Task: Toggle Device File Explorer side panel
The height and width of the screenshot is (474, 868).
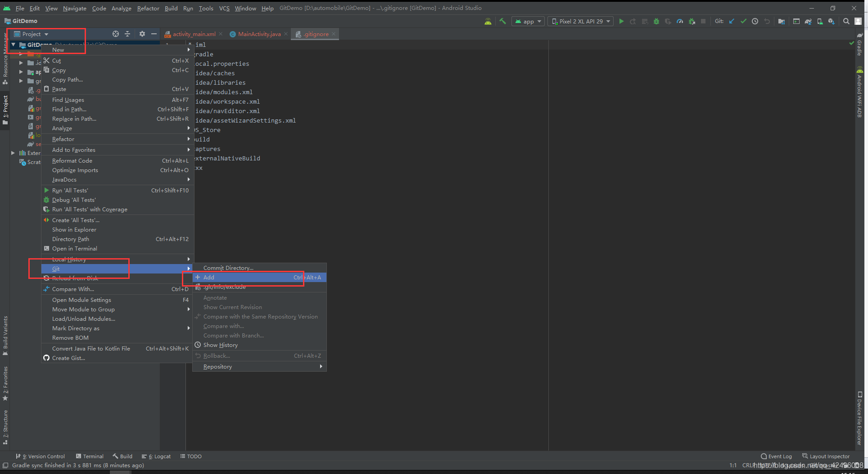Action: tap(859, 418)
